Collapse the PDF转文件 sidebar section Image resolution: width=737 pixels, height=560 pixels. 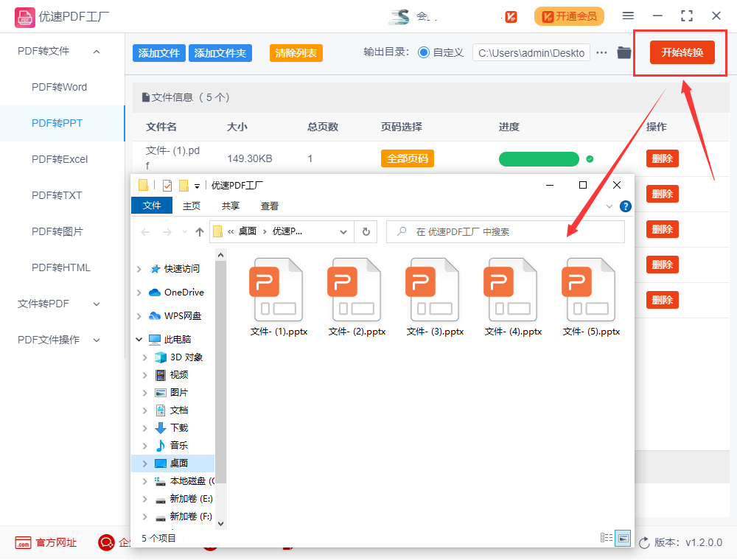[97, 51]
